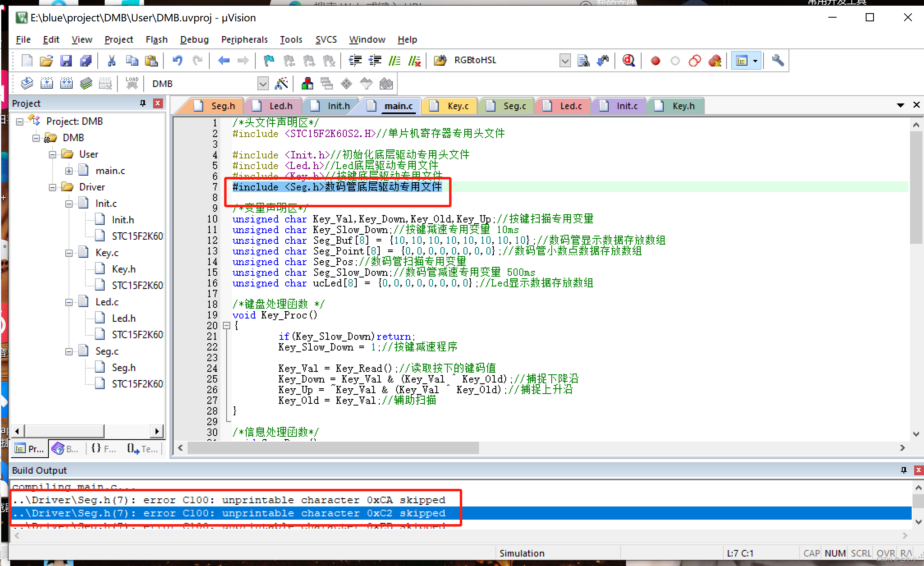924x566 pixels.
Task: Toggle auto-hide pin on Build Output panel
Action: click(x=903, y=470)
